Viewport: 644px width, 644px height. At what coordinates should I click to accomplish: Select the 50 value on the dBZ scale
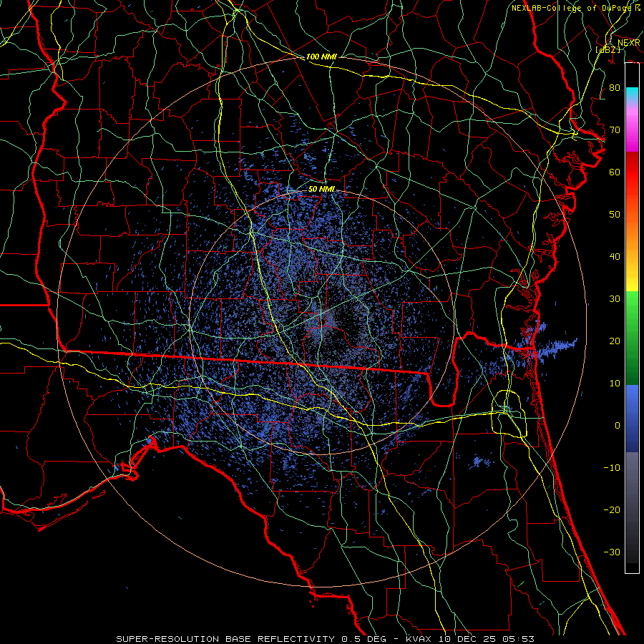coord(615,215)
